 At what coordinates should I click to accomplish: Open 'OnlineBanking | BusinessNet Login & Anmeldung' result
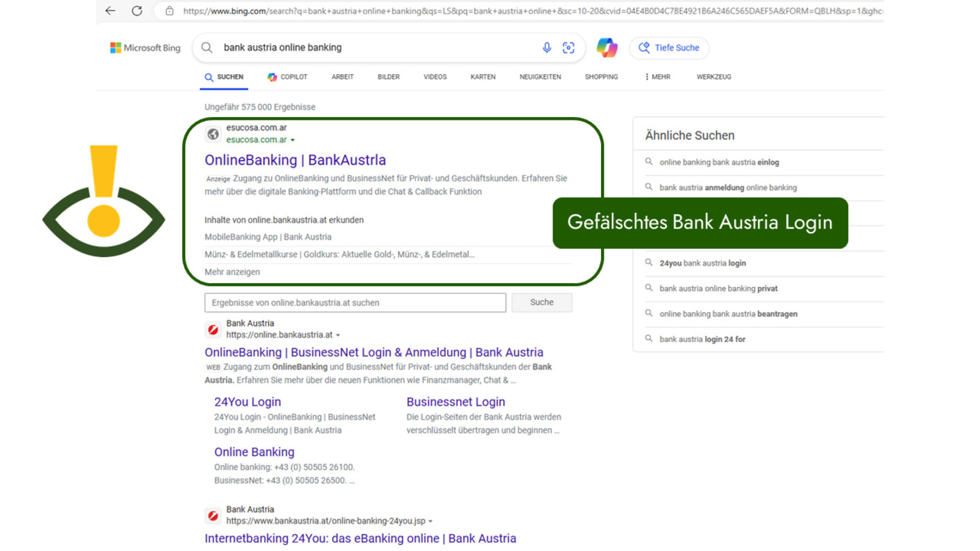[x=374, y=352]
